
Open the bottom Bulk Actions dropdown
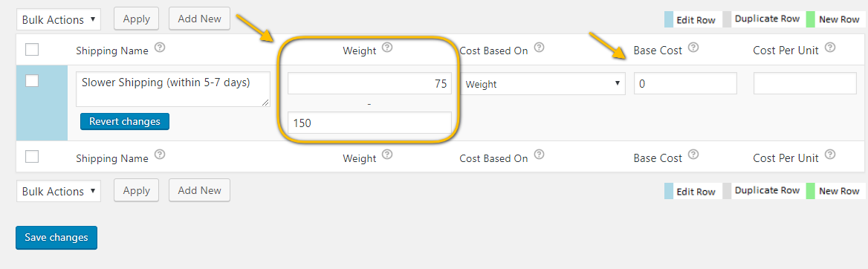coord(59,191)
